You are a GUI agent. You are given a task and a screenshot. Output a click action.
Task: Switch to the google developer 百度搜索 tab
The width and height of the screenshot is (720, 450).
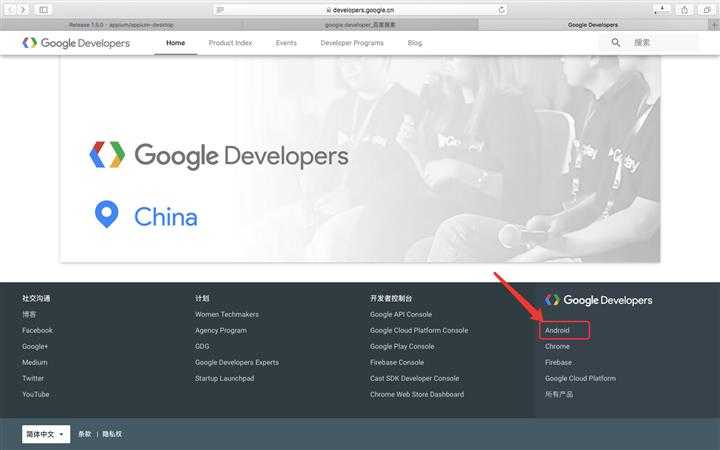pos(360,25)
